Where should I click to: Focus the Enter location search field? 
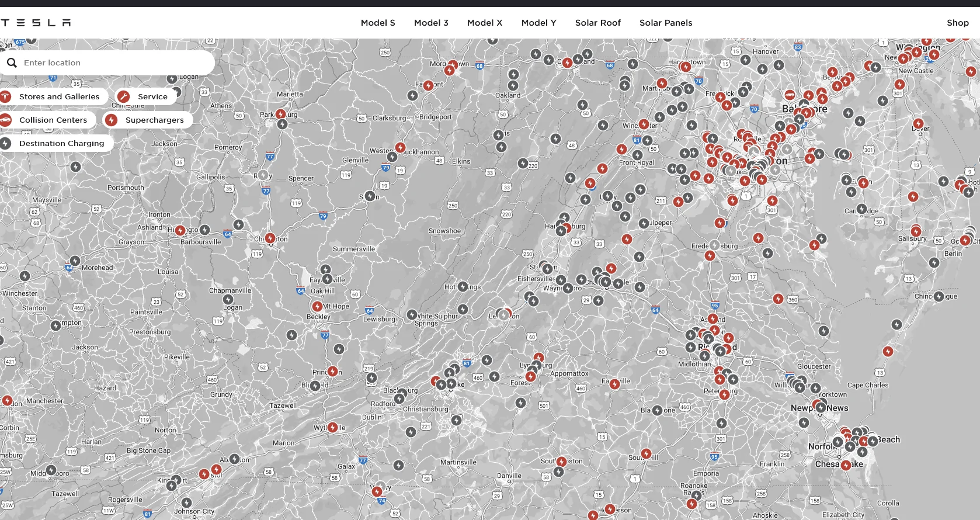[107, 63]
